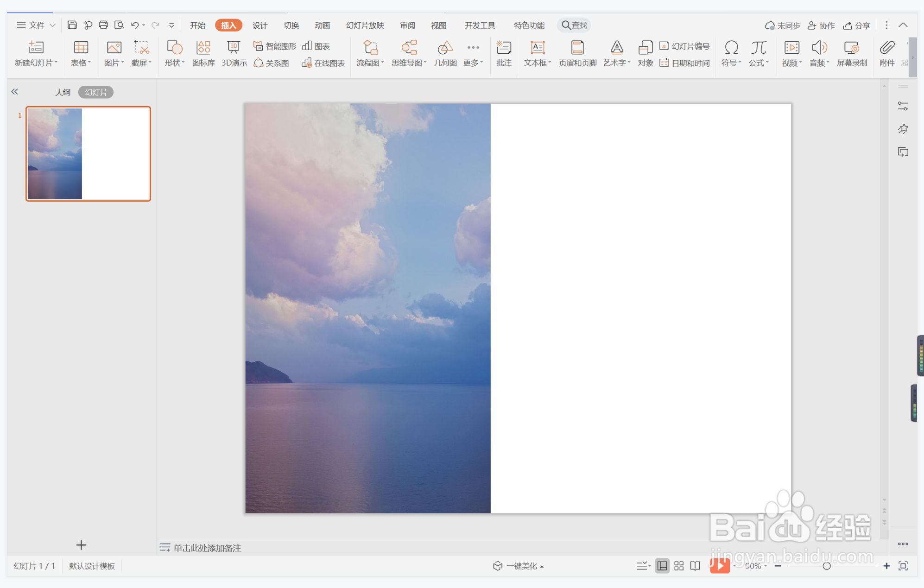
Task: Insert a mind map (思维导图)
Action: click(x=408, y=48)
